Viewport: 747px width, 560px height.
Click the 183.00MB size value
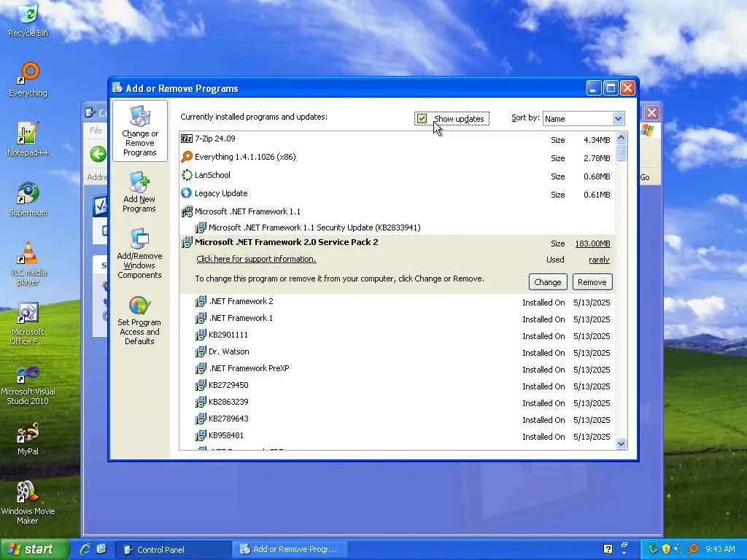click(x=592, y=244)
